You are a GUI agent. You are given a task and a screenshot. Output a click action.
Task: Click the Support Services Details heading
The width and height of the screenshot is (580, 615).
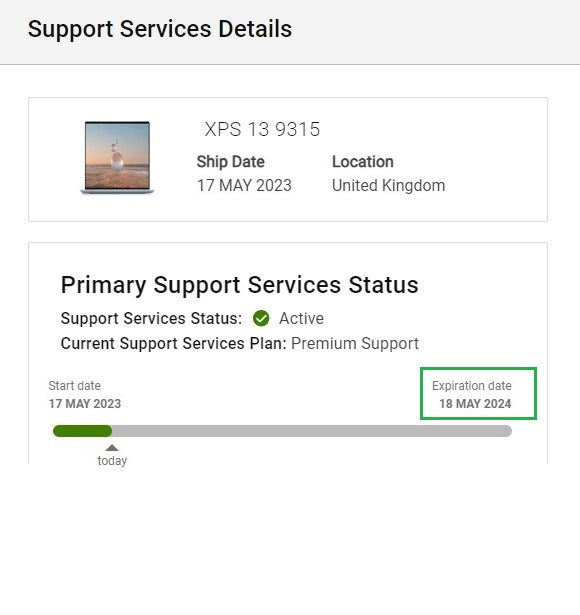[x=160, y=29]
